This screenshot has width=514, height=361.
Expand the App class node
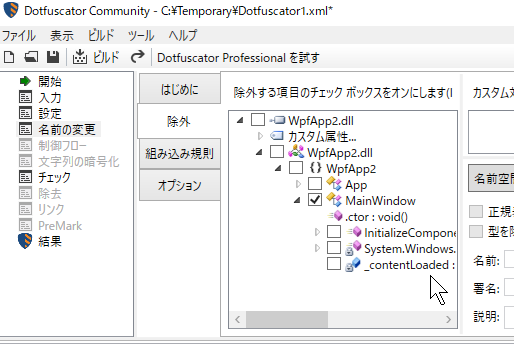(298, 184)
